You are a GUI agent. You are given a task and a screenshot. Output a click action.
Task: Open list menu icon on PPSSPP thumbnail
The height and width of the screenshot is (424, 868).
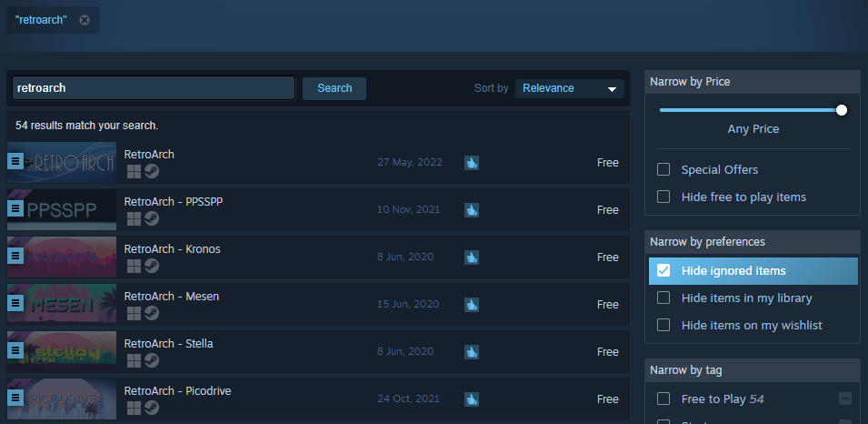tap(15, 208)
